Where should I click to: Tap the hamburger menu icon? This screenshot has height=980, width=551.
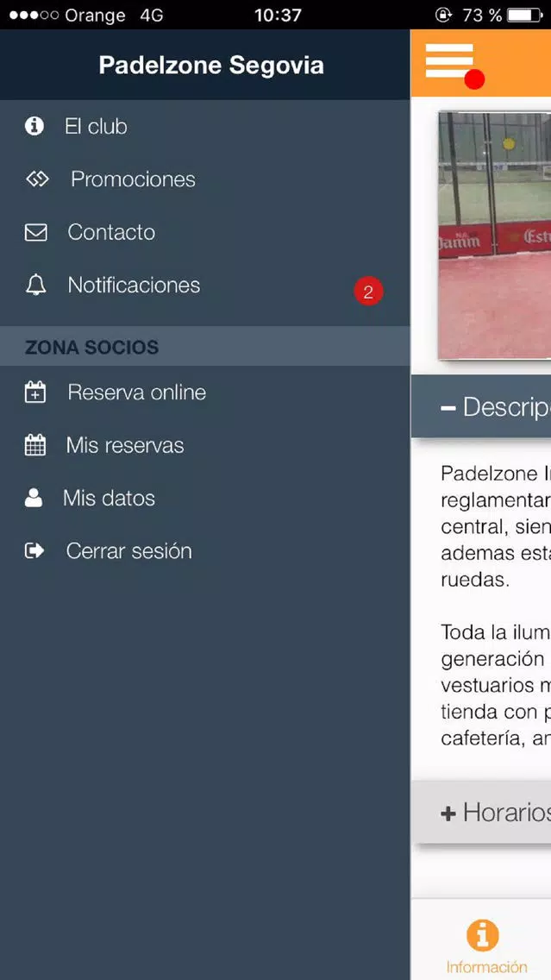coord(450,60)
